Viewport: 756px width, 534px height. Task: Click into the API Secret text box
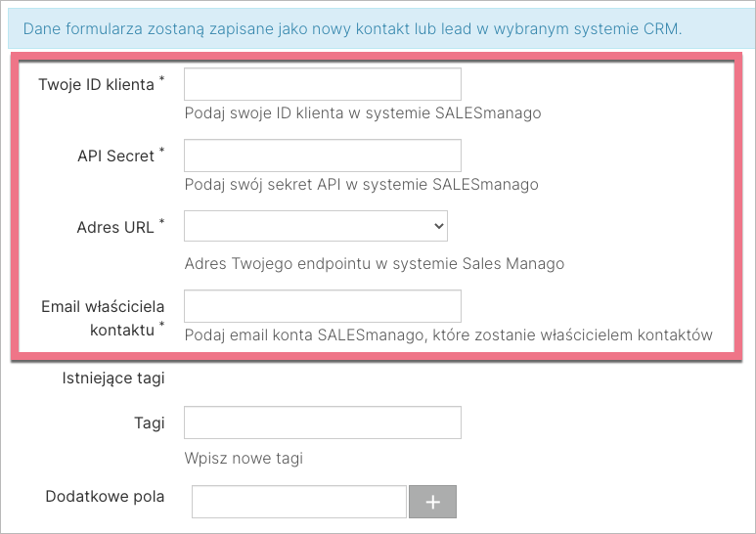(323, 156)
